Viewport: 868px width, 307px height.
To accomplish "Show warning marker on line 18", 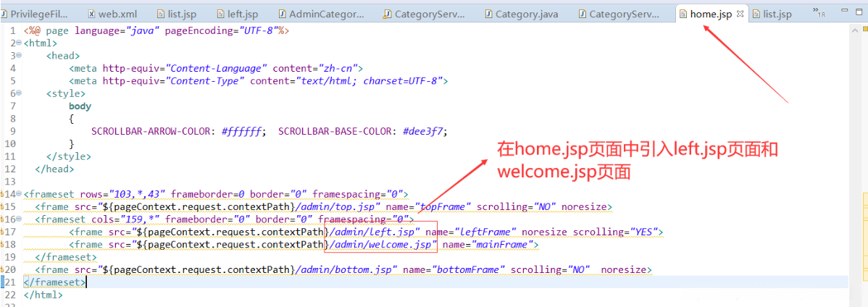I will [x=2, y=245].
